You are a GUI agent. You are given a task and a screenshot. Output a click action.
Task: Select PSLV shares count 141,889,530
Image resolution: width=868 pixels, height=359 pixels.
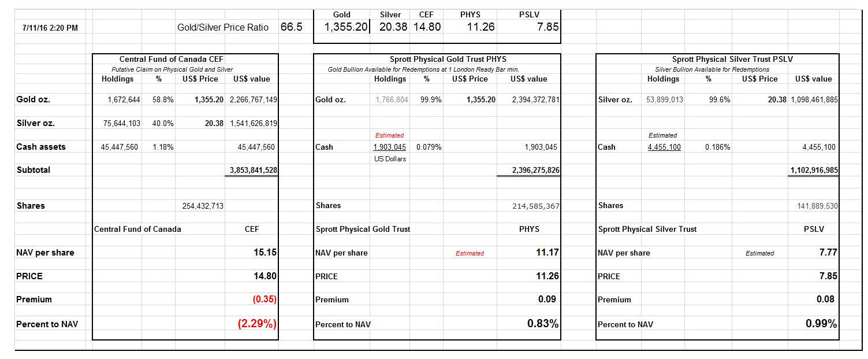(818, 206)
